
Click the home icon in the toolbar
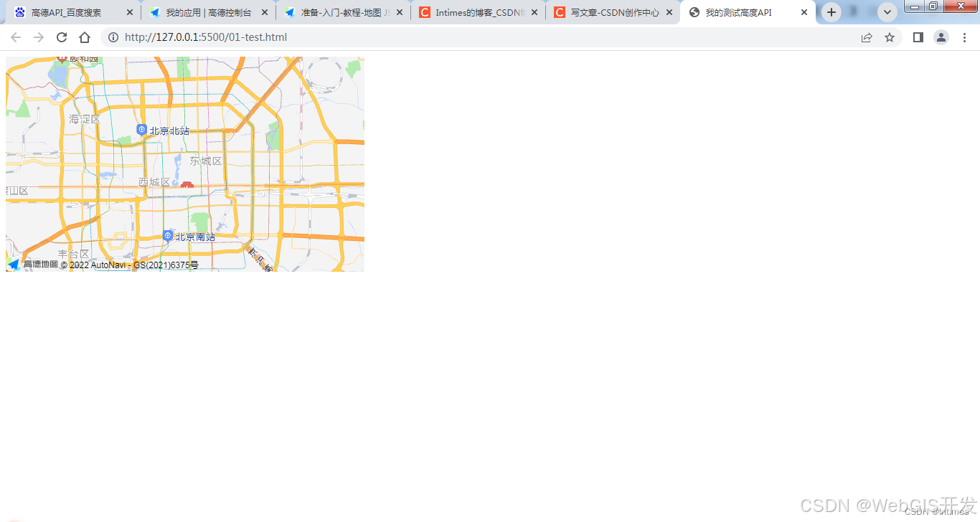click(x=84, y=37)
